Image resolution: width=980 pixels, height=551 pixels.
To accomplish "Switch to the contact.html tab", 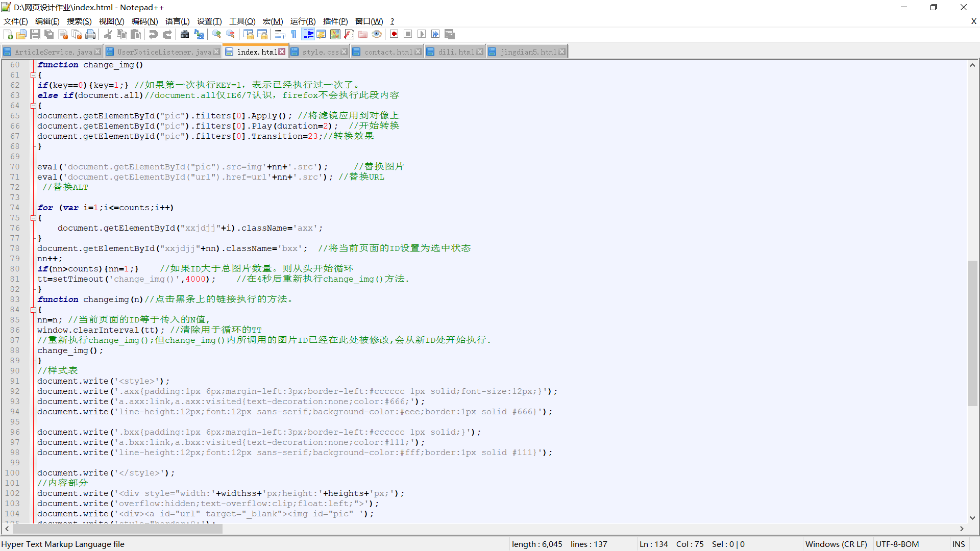I will click(388, 52).
